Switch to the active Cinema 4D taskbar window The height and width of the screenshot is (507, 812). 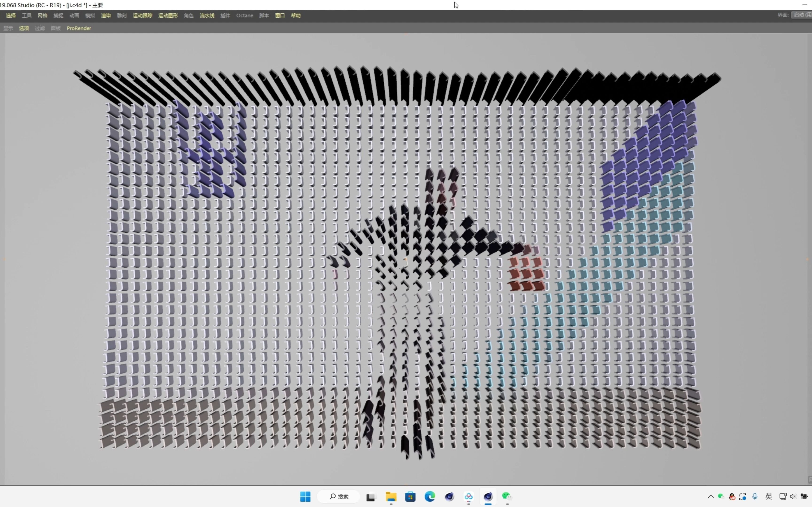click(x=488, y=496)
